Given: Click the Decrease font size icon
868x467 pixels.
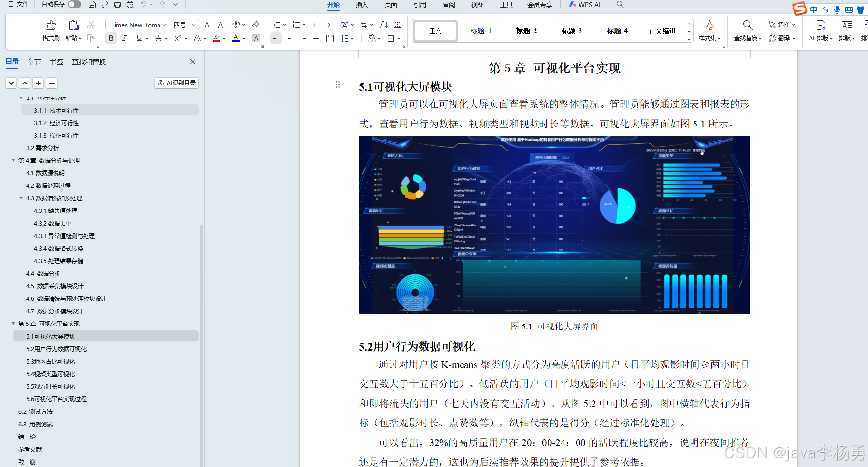Looking at the screenshot, I should click(221, 25).
